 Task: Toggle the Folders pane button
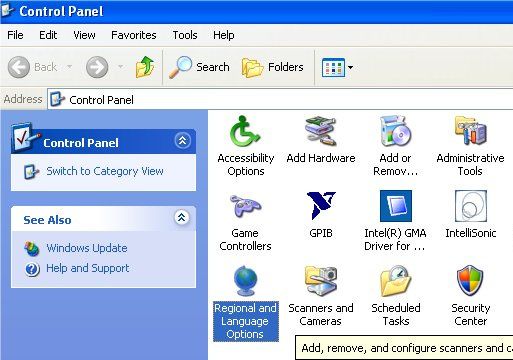(273, 67)
